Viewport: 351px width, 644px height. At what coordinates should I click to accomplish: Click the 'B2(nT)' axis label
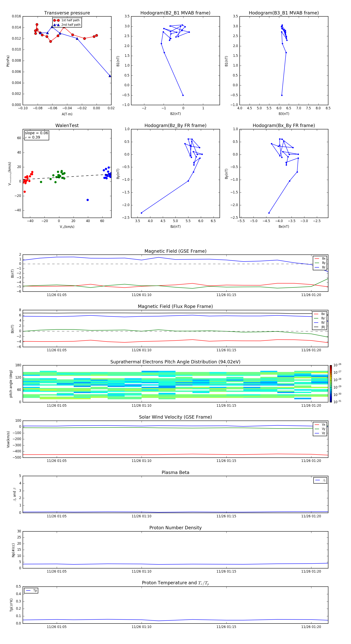175,114
